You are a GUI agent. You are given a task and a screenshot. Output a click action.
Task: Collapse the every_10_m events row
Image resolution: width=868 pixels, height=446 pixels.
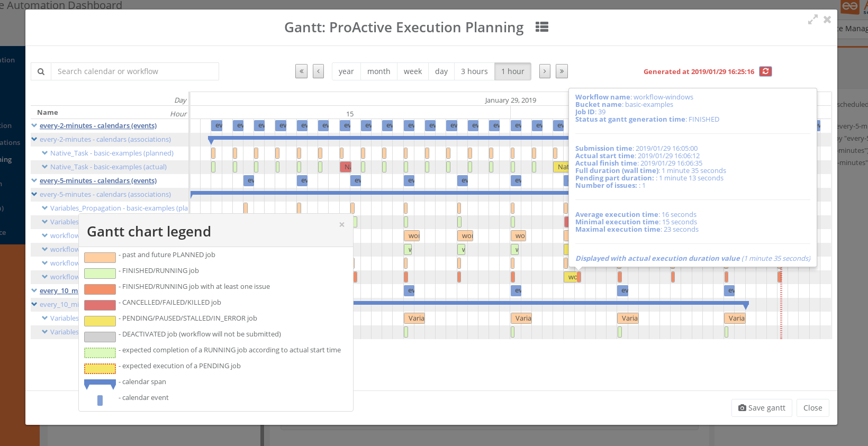pyautogui.click(x=34, y=290)
